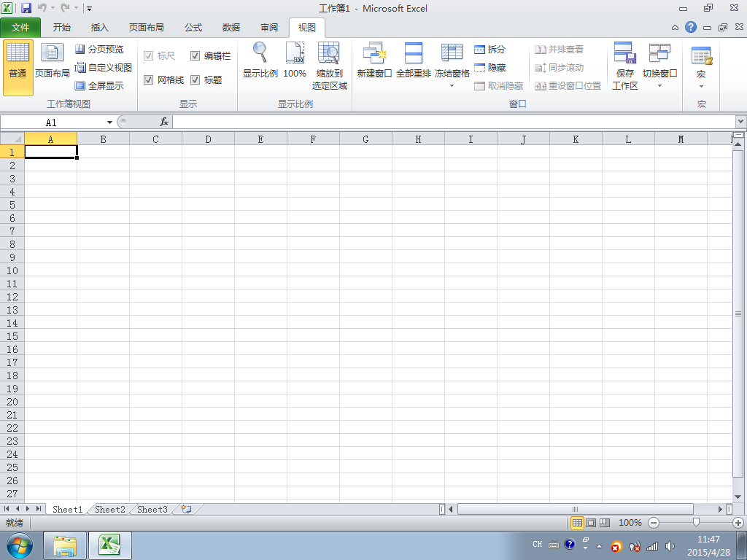Toggle the 网格线 gridlines checkbox
This screenshot has height=560, width=747.
[149, 80]
